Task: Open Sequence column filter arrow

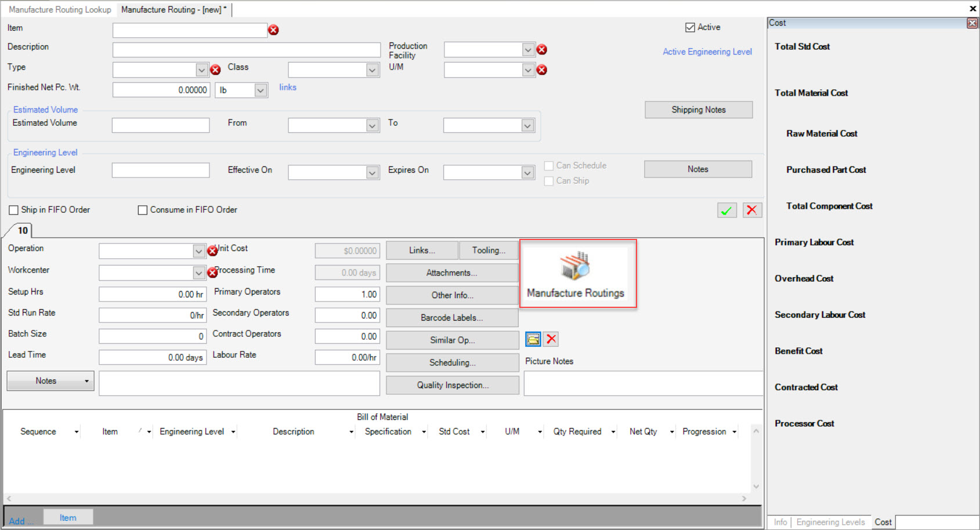Action: tap(76, 432)
